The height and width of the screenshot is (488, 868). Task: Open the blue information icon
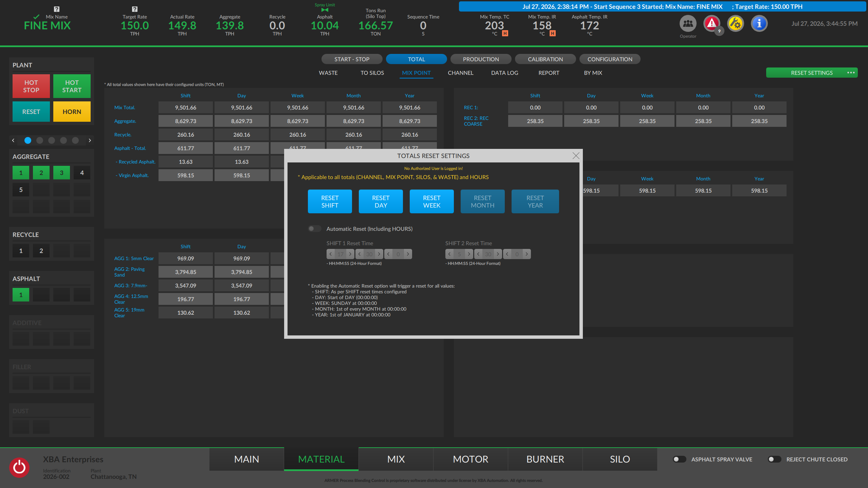(759, 23)
